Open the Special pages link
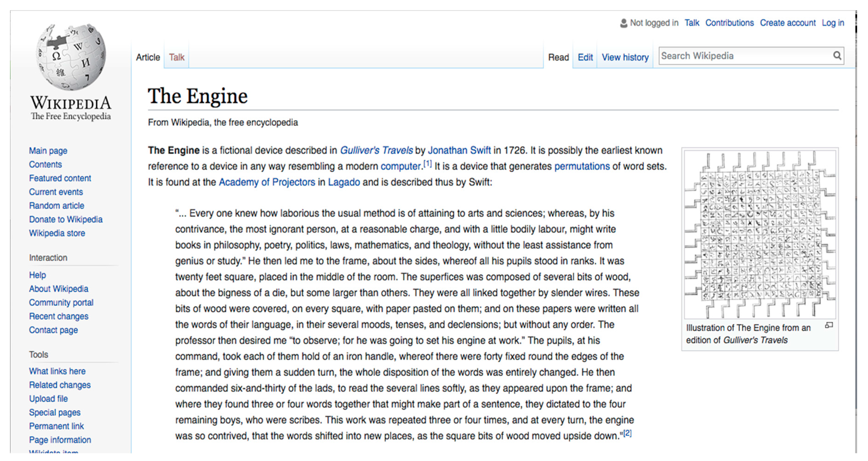 coord(55,413)
